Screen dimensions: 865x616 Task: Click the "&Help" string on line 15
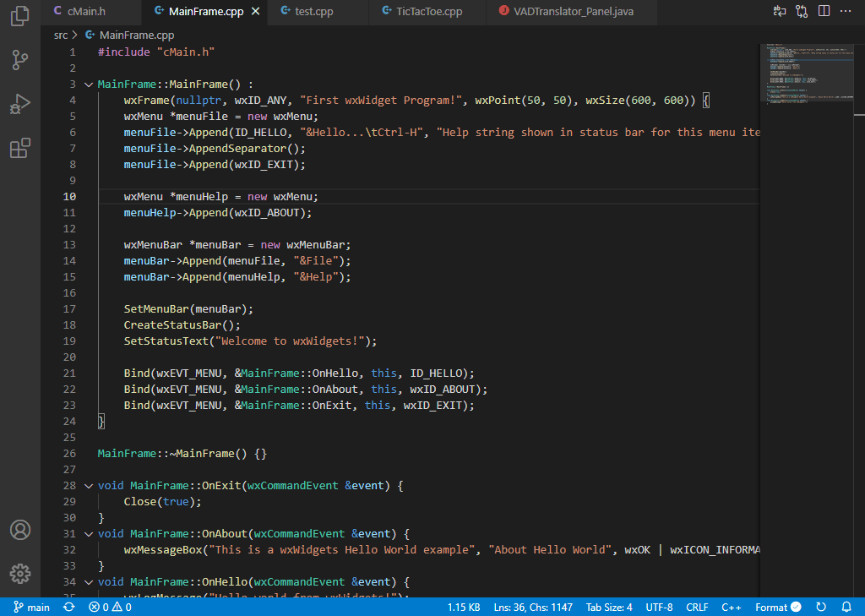316,276
